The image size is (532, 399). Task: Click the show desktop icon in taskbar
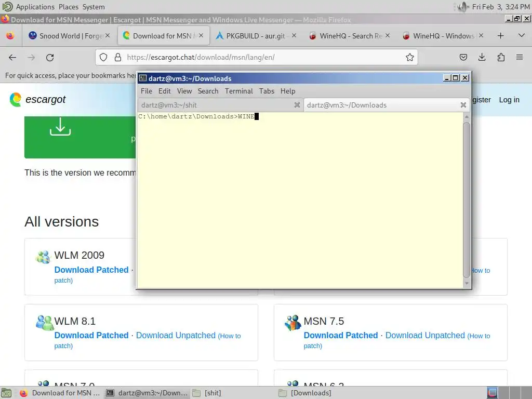coord(6,393)
